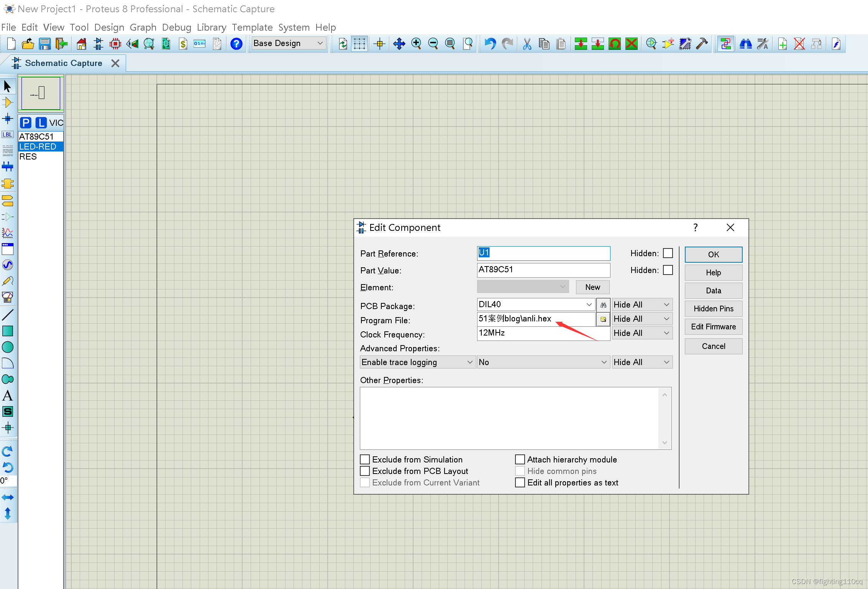This screenshot has height=589, width=868.
Task: Toggle the grid display icon
Action: click(359, 44)
